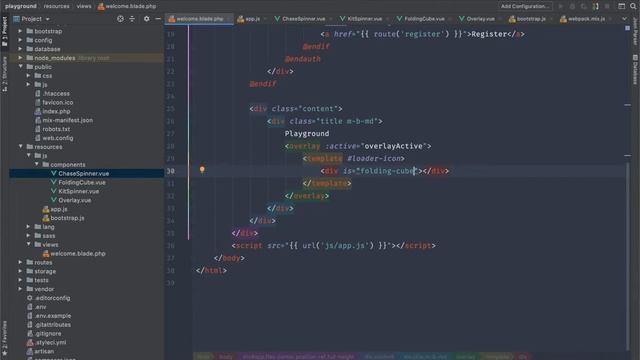The height and width of the screenshot is (360, 640).
Task: Switch to FoldingCube.vue editor tab
Action: [424, 19]
